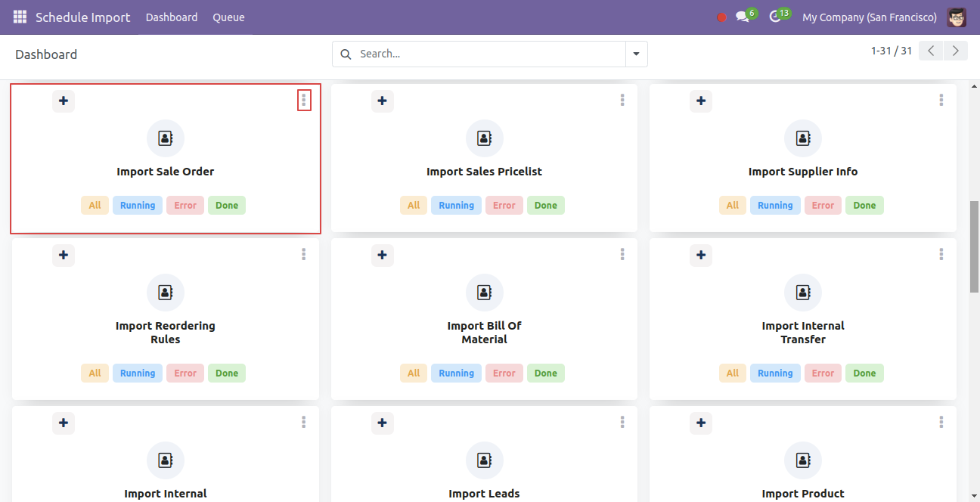Click the vertical scrollbar thumb
The width and height of the screenshot is (980, 502).
pos(974,246)
